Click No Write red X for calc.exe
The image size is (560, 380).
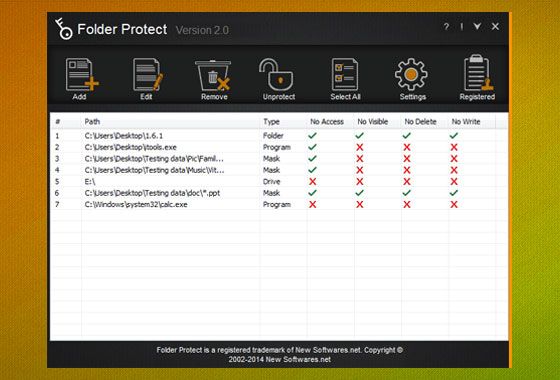pyautogui.click(x=454, y=204)
